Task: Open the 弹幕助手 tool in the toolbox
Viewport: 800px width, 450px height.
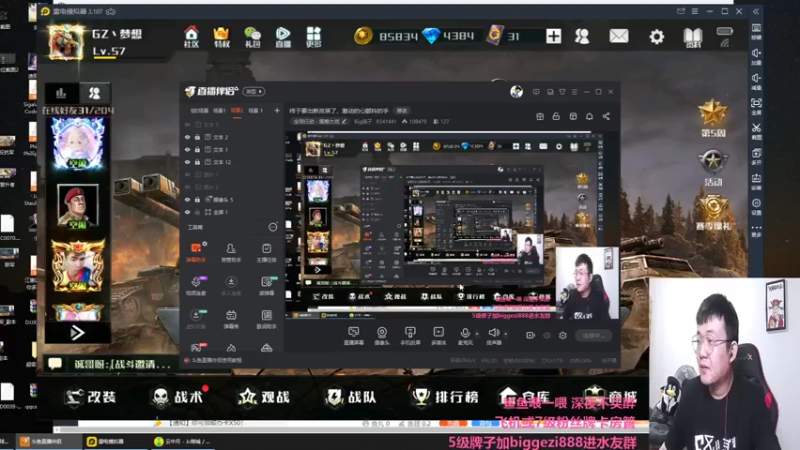Action: coord(196,252)
